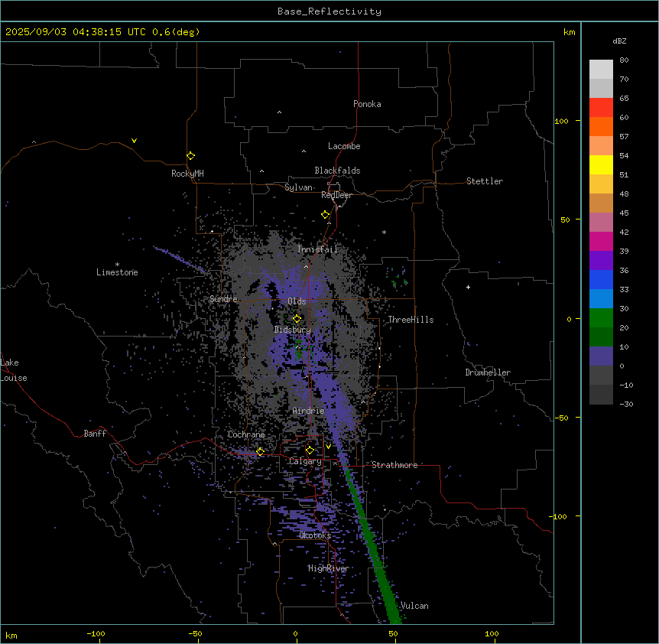
Task: Click the yellow V marker northwest of RockyMH
Action: point(134,141)
